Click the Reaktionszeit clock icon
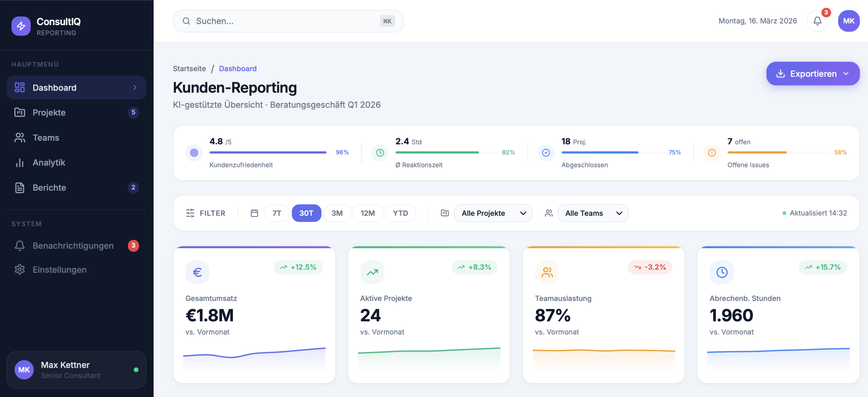The width and height of the screenshot is (868, 397). click(380, 153)
